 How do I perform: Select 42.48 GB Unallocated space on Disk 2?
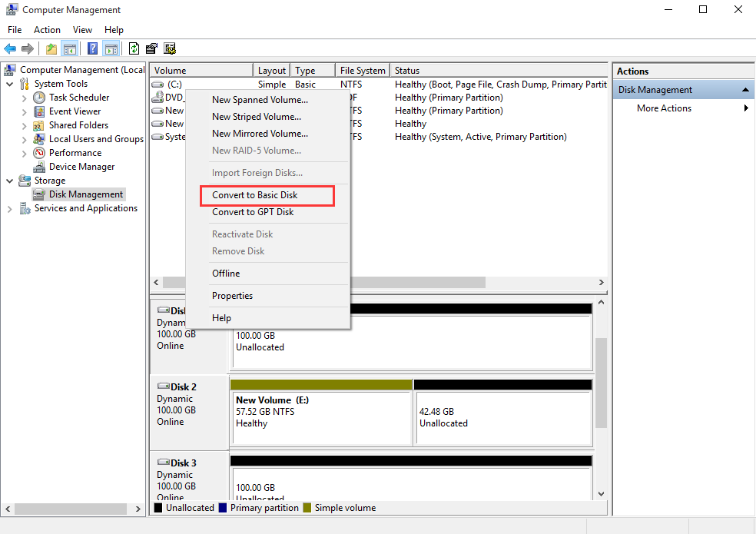[x=503, y=413]
